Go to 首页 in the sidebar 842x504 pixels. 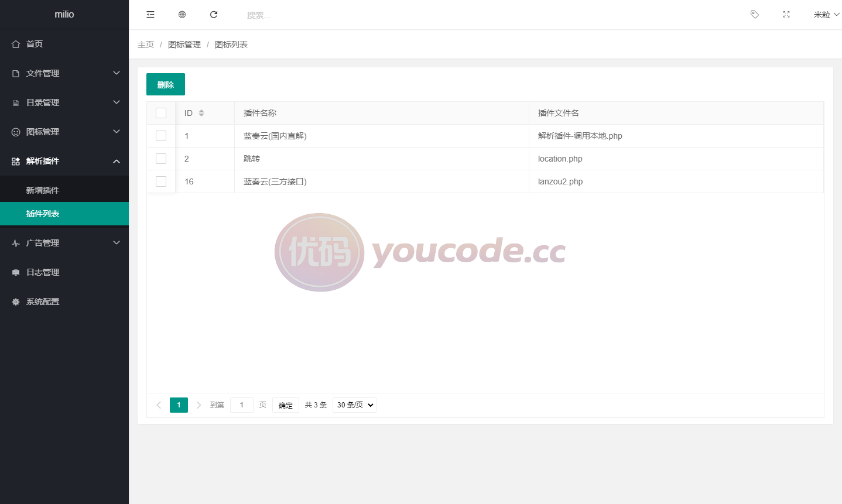pos(64,44)
